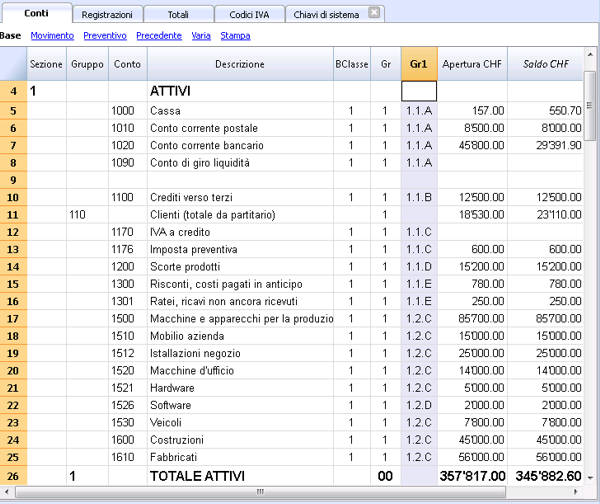Select the Conto column header
This screenshot has width=600, height=504.
pyautogui.click(x=127, y=64)
